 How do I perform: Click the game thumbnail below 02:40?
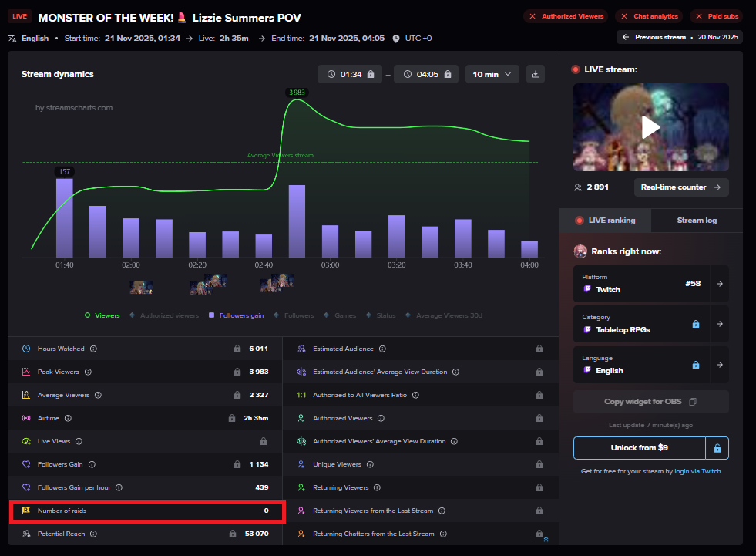277,283
